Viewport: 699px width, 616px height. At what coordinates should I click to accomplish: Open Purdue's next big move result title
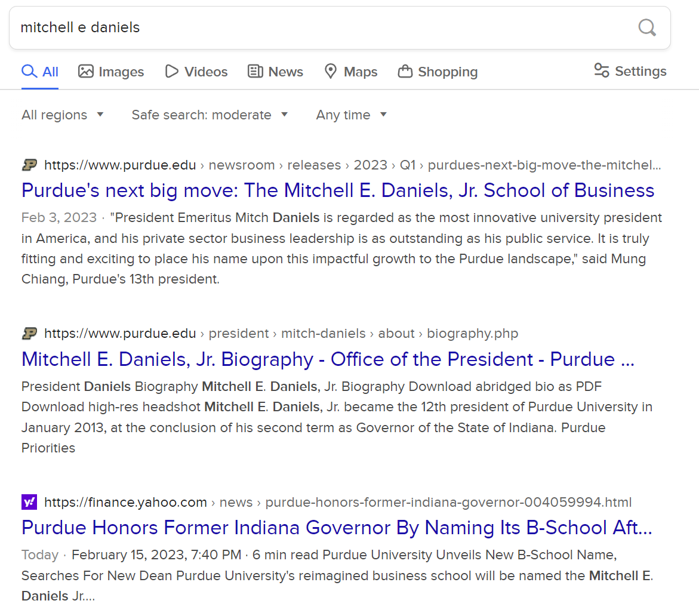click(x=338, y=190)
